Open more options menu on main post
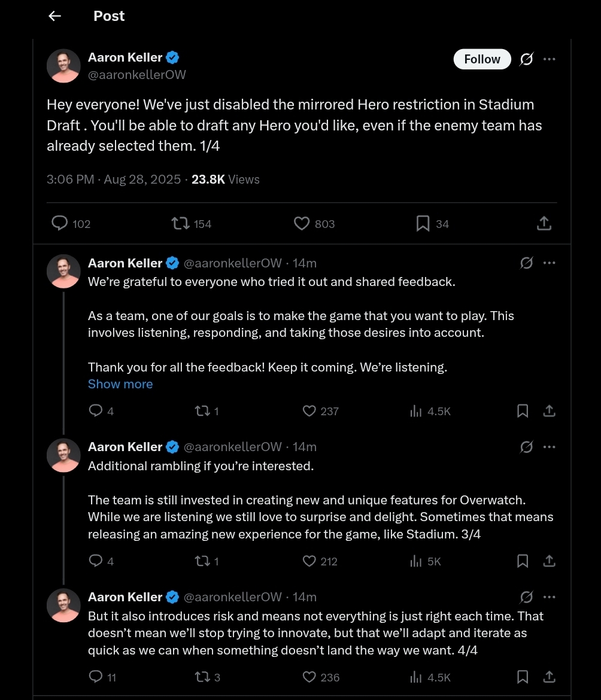Image resolution: width=601 pixels, height=700 pixels. (x=550, y=59)
